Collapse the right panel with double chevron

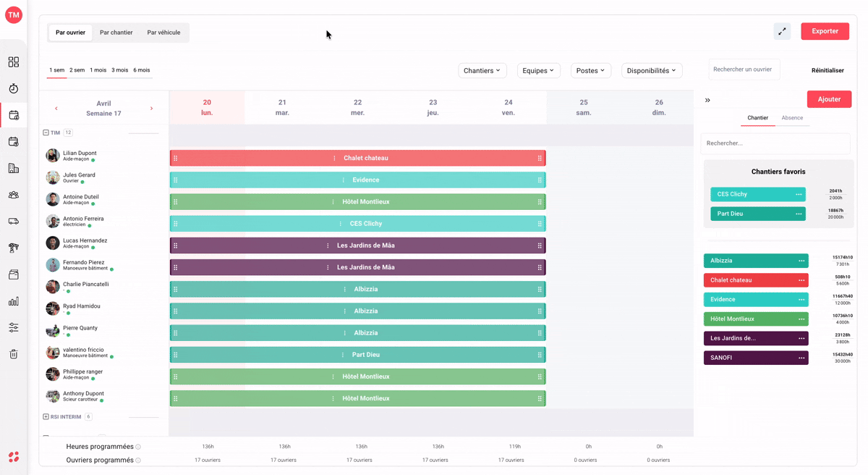pyautogui.click(x=707, y=100)
